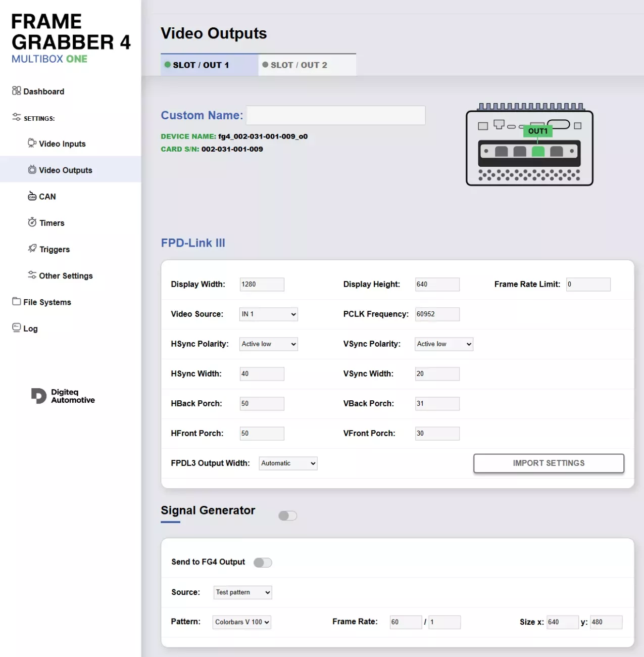The image size is (644, 657).
Task: Open the HSync Polarity dropdown
Action: (268, 344)
